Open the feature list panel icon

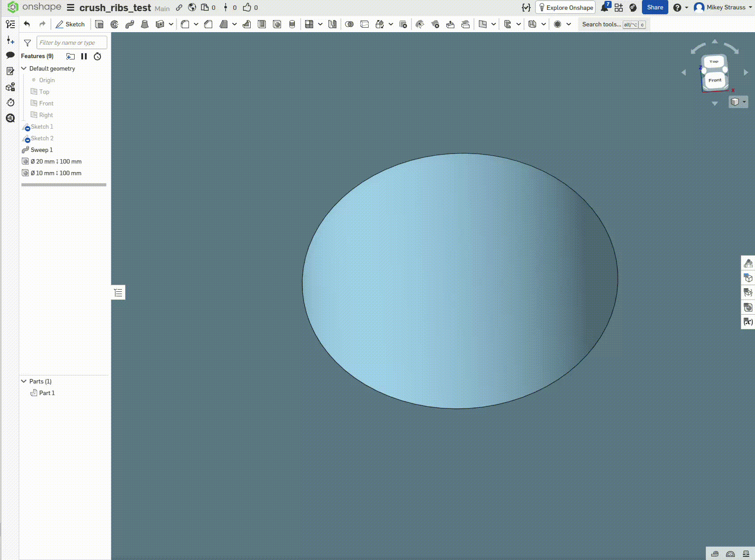pos(10,24)
